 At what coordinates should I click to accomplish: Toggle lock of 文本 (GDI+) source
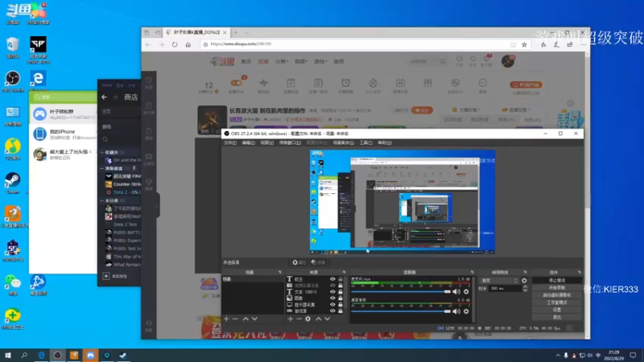[340, 292]
